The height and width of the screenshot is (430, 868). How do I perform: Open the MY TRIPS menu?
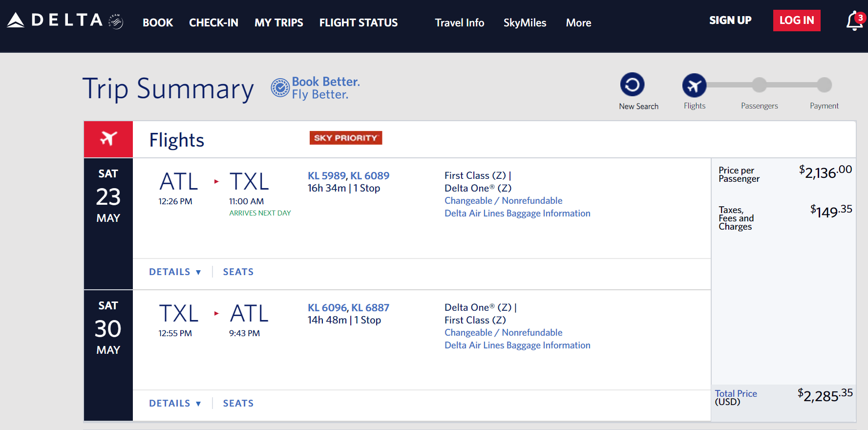pos(278,22)
